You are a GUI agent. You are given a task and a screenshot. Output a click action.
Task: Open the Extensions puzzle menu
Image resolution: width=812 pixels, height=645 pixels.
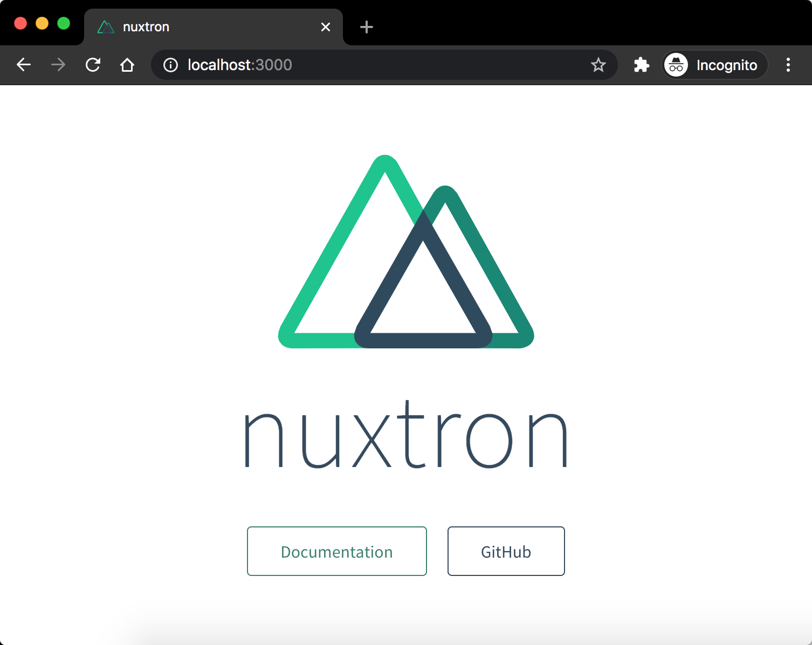642,65
